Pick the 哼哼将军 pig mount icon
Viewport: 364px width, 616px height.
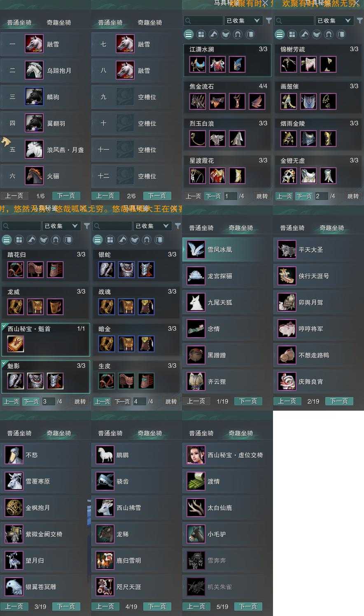tap(287, 329)
